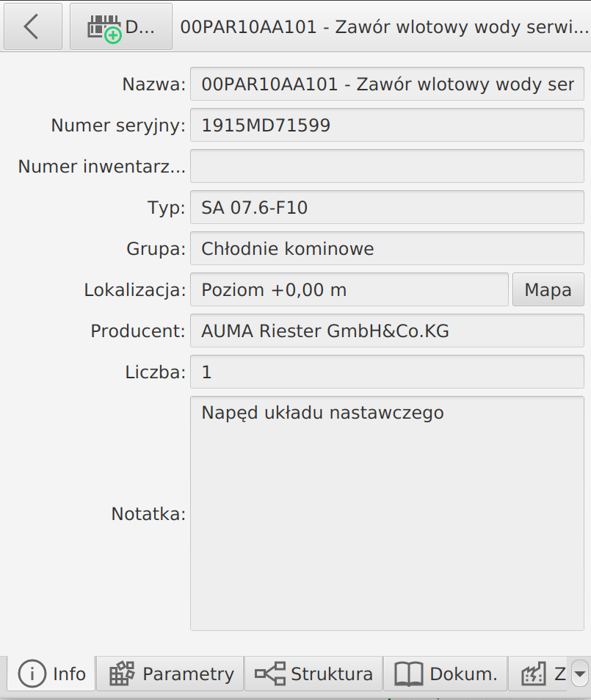Viewport: 591px width, 700px height.
Task: Click the Producent field showing AUMA Riester
Action: (387, 331)
